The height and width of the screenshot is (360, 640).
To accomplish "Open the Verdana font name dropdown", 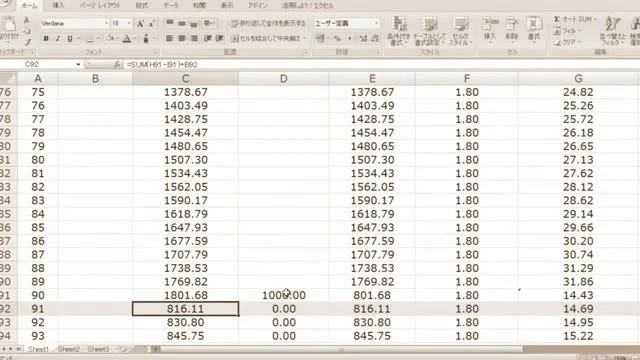I will click(107, 24).
